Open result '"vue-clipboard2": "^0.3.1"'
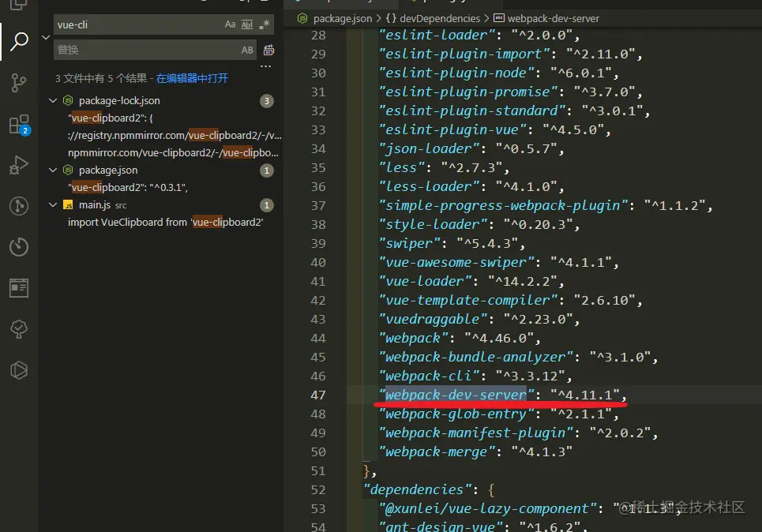Screen dimensions: 762x532 (128, 188)
